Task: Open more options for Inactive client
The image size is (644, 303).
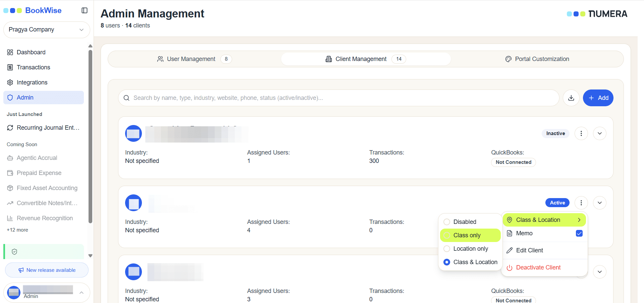Action: coord(581,133)
